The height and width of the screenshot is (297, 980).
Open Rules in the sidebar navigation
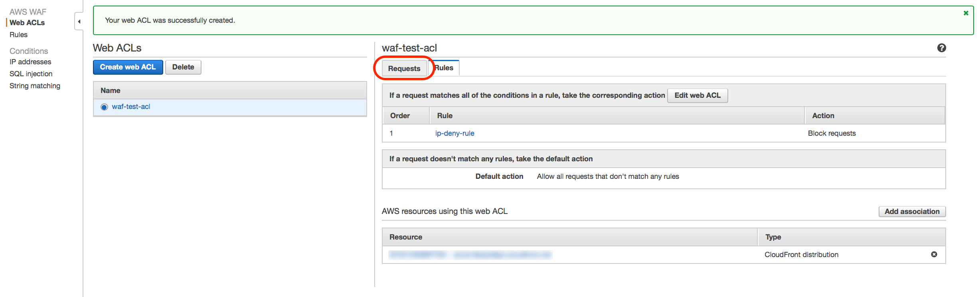click(18, 35)
